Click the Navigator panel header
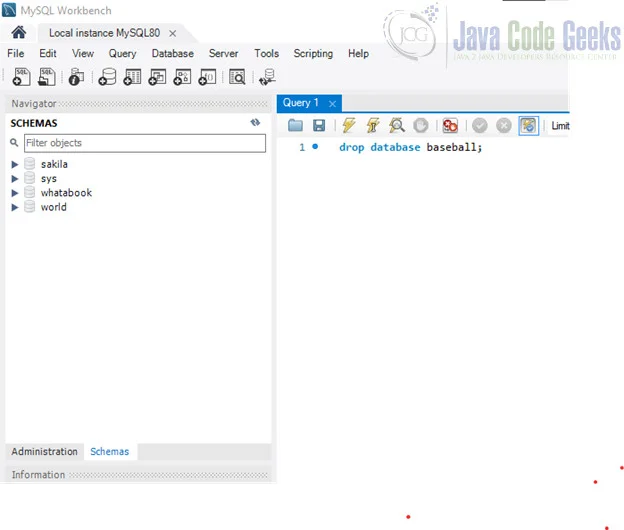Viewport: 624px width, 530px height. point(137,104)
